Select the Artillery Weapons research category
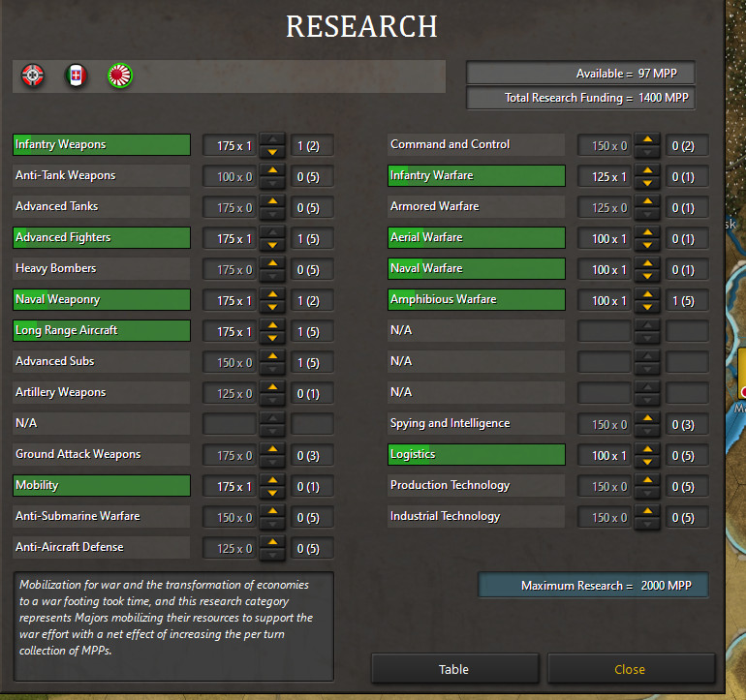 point(102,392)
